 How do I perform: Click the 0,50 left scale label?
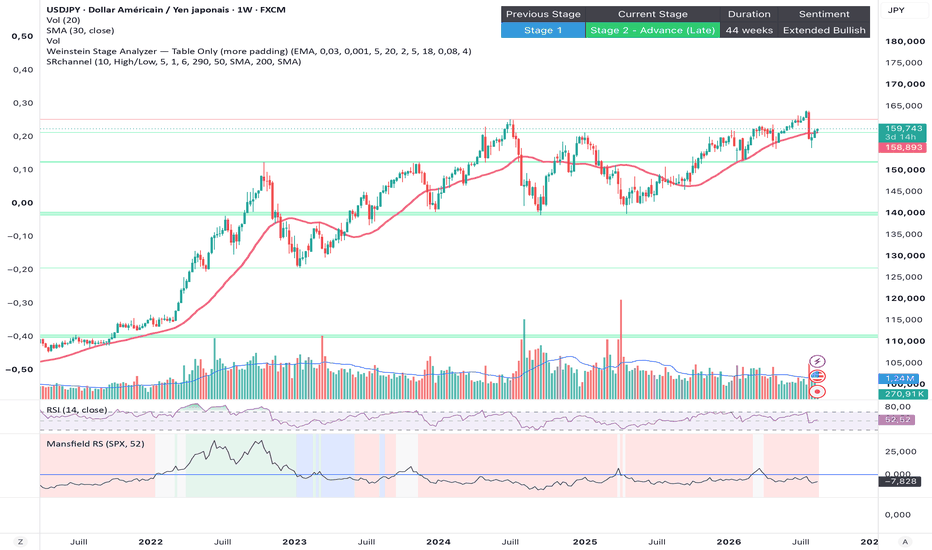[x=23, y=36]
